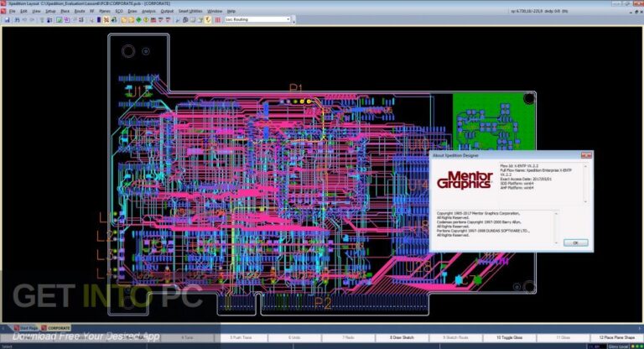
Task: Click the first yellow folder-like toolbar icon
Action: [124, 20]
